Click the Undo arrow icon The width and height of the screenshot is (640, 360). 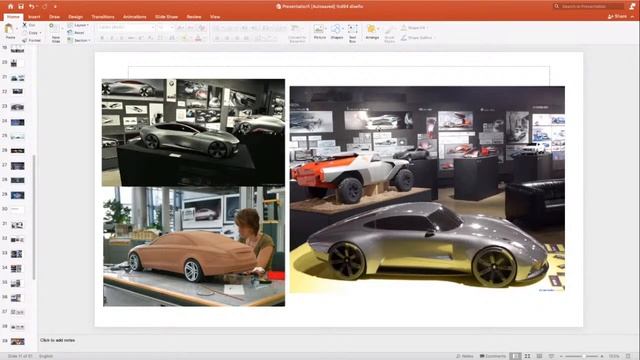coord(31,6)
